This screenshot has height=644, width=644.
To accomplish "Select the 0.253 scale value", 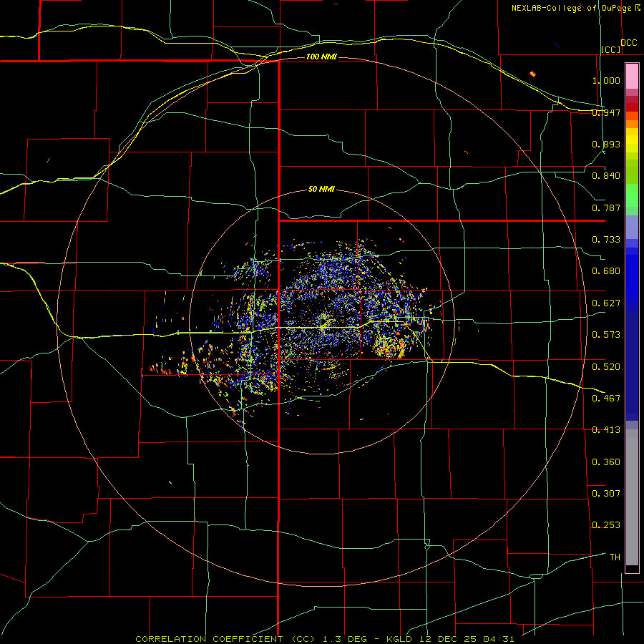I will click(x=606, y=525).
